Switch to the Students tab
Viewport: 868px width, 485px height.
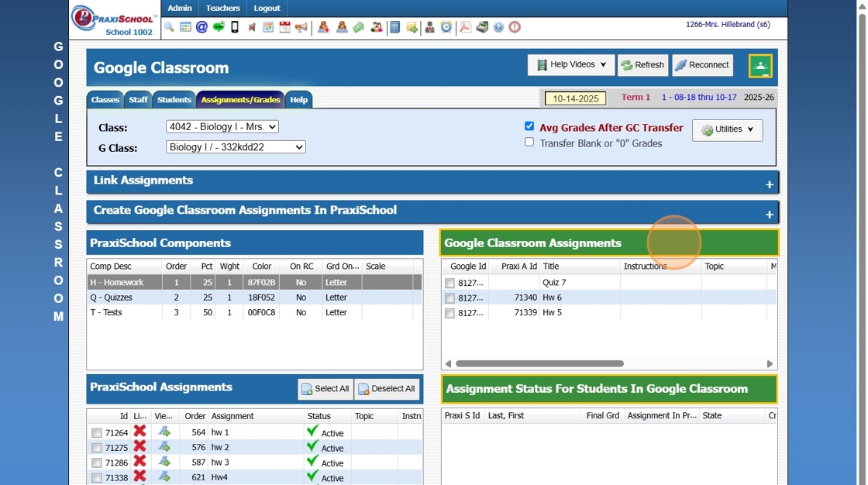(174, 100)
